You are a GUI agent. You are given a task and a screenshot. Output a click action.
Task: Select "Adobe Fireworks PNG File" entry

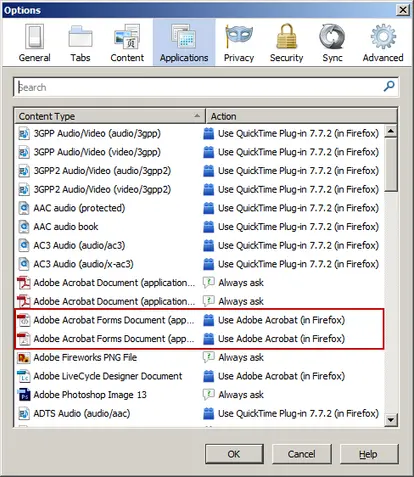[x=85, y=358]
